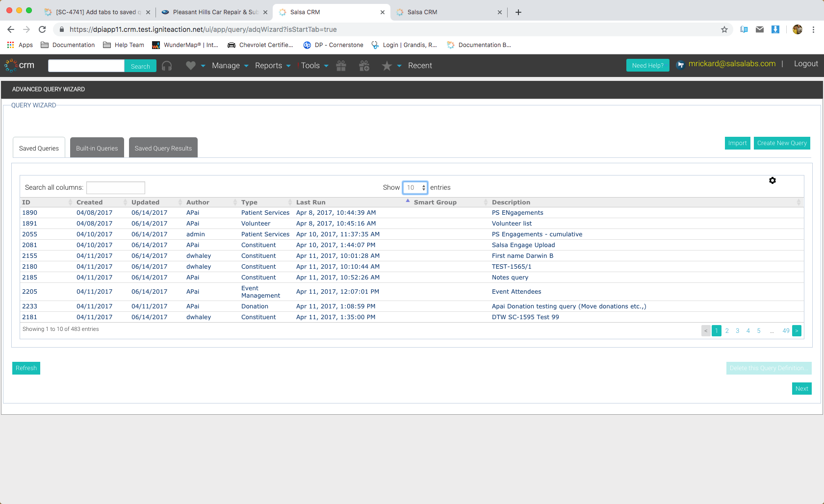Click the add-gift icon with plus sign
The image size is (824, 504).
pos(364,65)
